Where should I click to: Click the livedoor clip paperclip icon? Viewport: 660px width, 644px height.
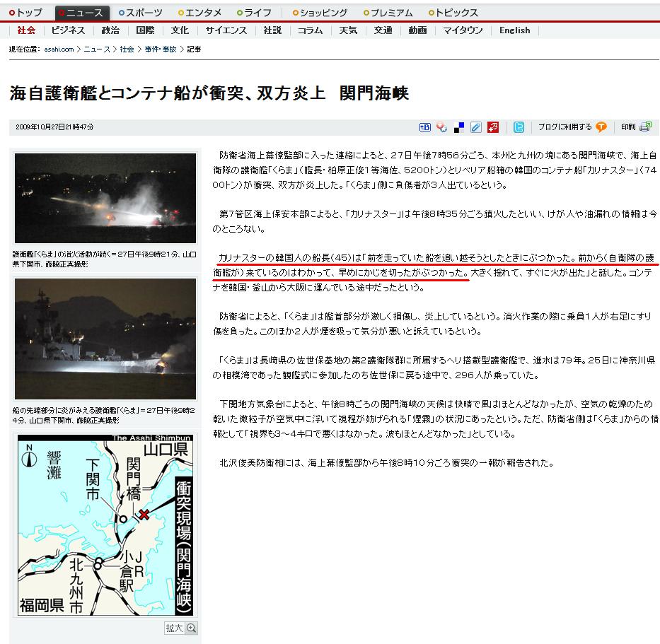pos(475,127)
